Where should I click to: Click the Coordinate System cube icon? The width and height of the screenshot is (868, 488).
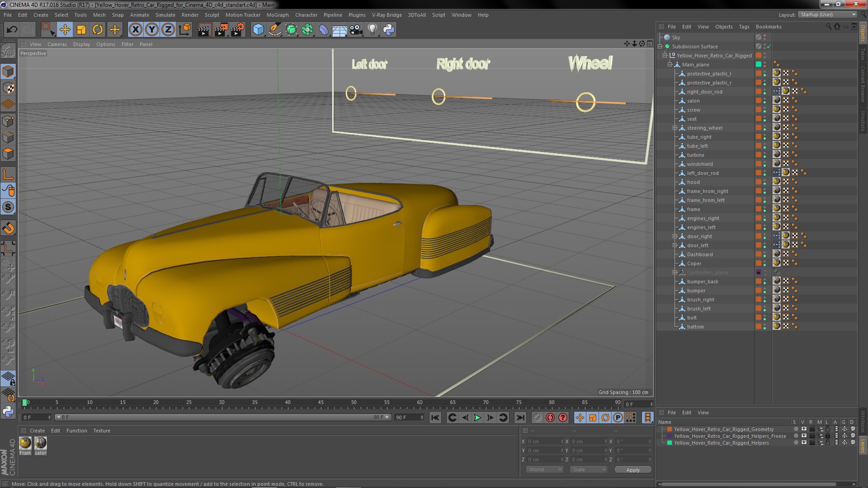[184, 30]
